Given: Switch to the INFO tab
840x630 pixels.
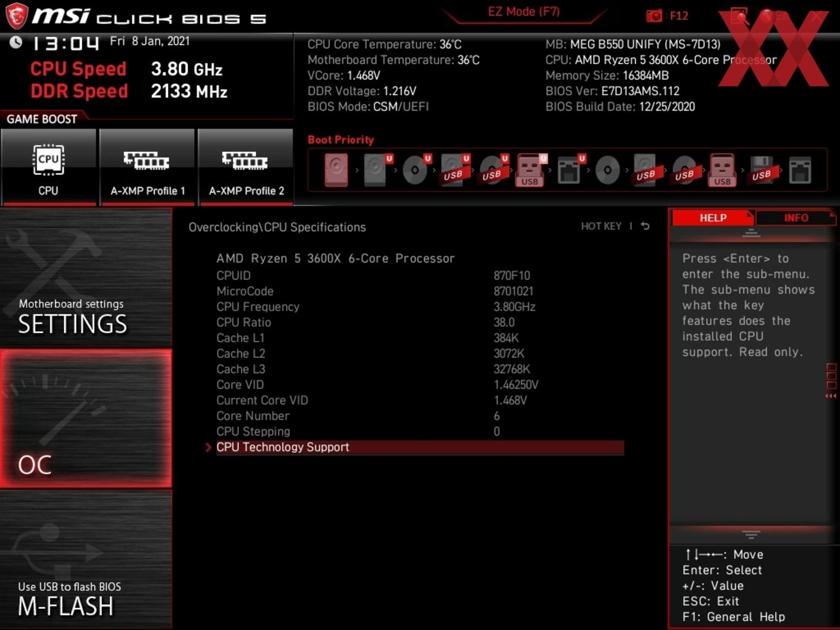Looking at the screenshot, I should click(x=796, y=218).
